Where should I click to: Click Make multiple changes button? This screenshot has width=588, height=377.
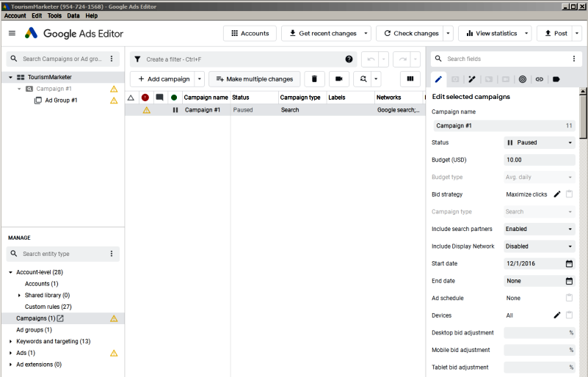tap(255, 79)
